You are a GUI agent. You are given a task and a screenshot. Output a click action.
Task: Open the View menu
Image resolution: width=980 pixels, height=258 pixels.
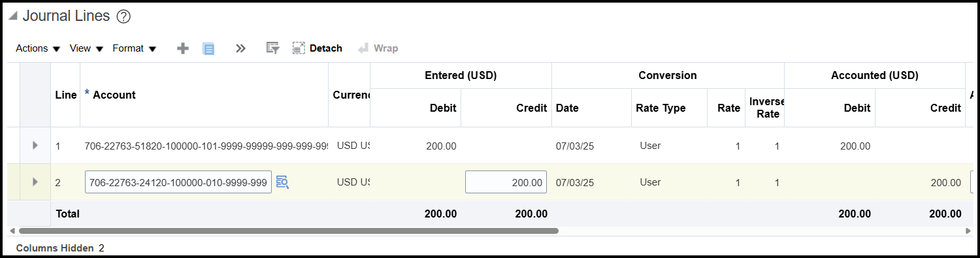point(86,48)
